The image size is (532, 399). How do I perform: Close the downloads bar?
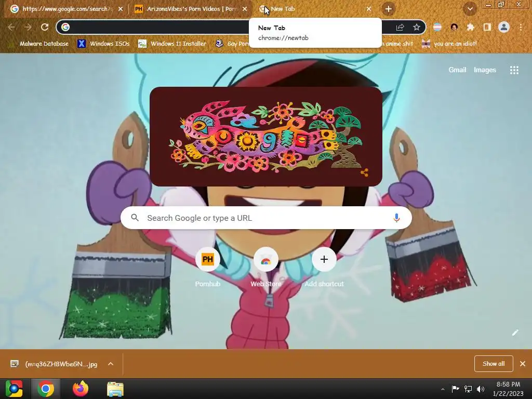click(523, 364)
